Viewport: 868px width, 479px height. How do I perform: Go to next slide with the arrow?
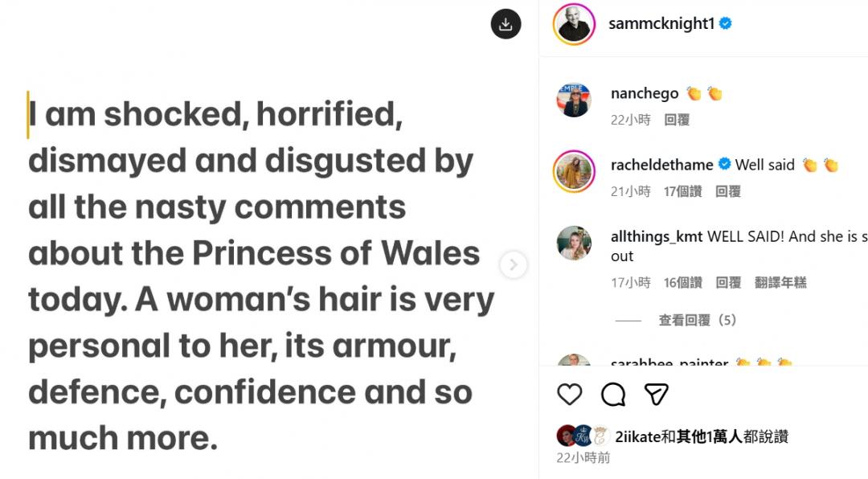[x=514, y=264]
